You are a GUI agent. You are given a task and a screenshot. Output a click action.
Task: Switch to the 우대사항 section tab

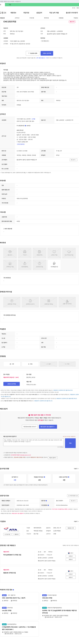(32, 18)
